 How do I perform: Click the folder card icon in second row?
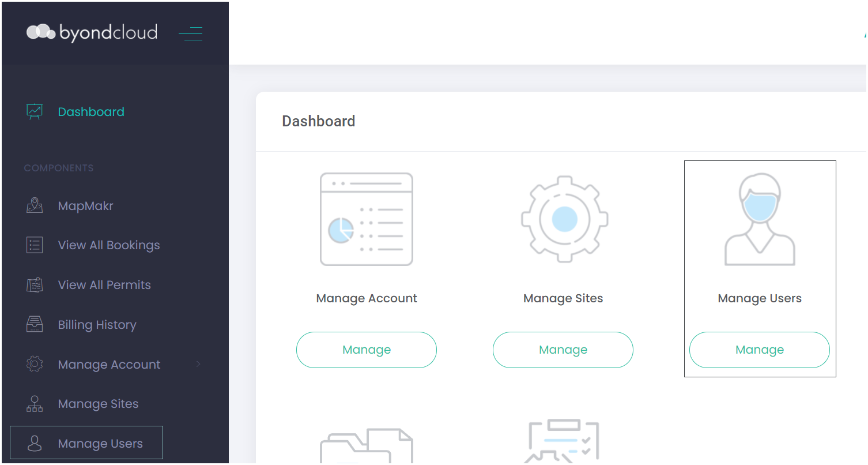pyautogui.click(x=367, y=445)
